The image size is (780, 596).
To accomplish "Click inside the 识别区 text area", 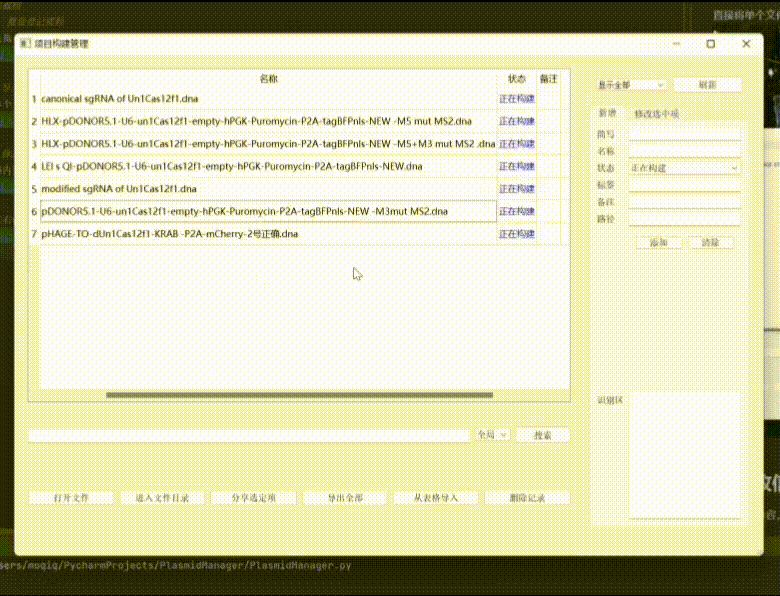I will coord(684,456).
